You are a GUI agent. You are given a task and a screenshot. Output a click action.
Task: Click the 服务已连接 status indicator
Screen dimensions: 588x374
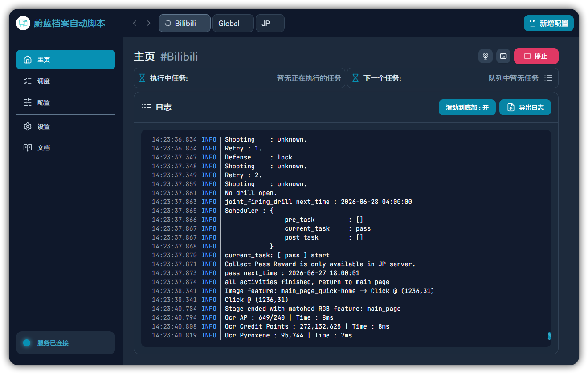[x=65, y=343]
